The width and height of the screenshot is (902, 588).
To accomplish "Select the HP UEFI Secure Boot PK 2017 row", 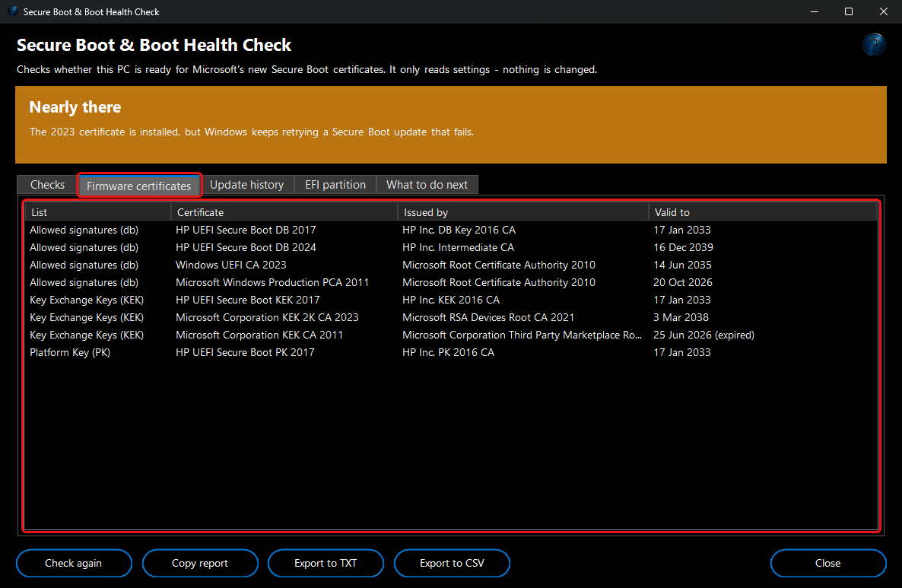I will pos(451,352).
